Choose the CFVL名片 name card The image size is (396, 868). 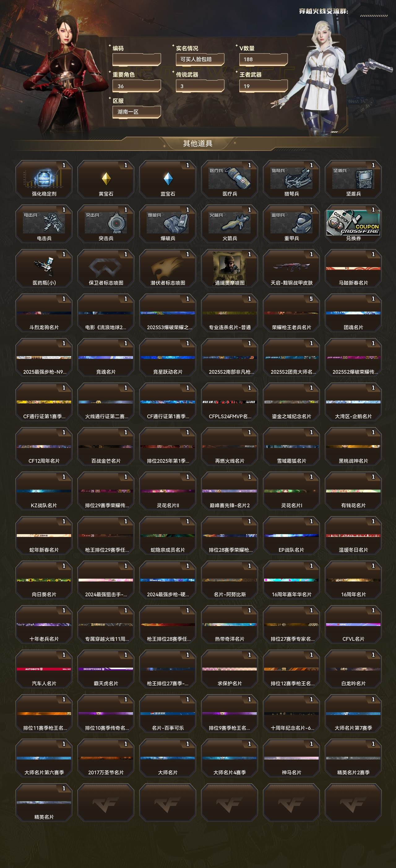[x=354, y=624]
